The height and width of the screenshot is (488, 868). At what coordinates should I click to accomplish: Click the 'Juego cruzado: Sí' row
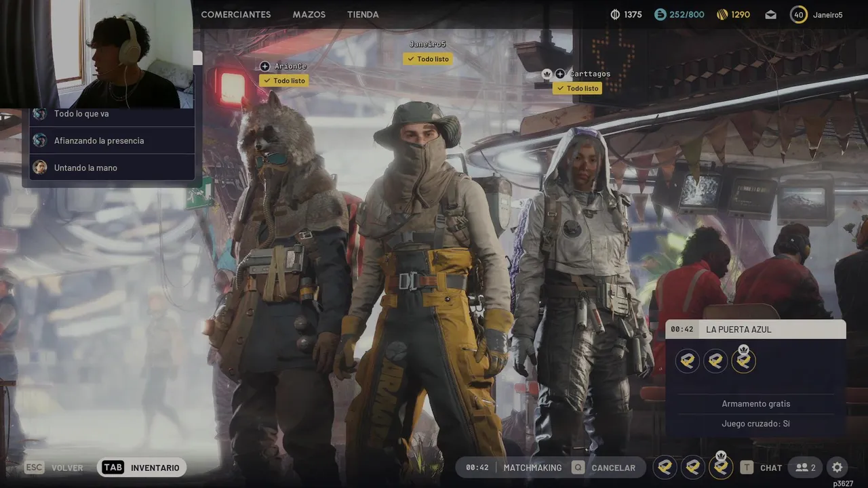pyautogui.click(x=755, y=424)
